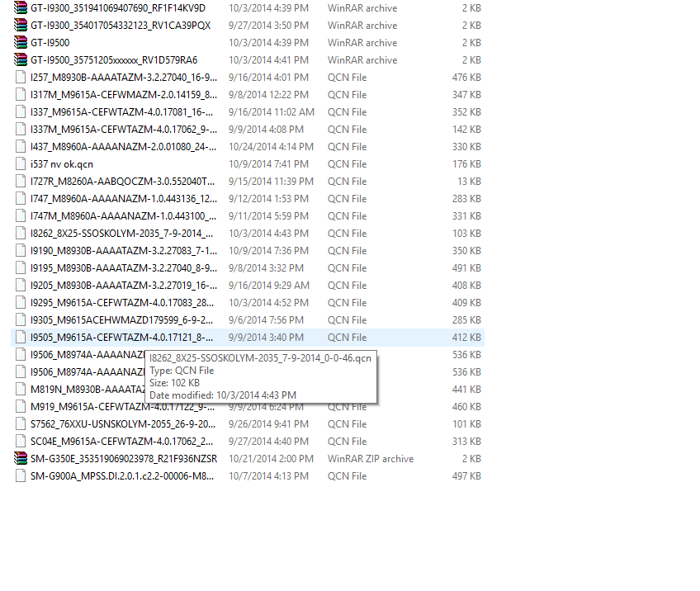Select file I437_M8960A-AAAANAZM-2.0.01080

point(123,147)
